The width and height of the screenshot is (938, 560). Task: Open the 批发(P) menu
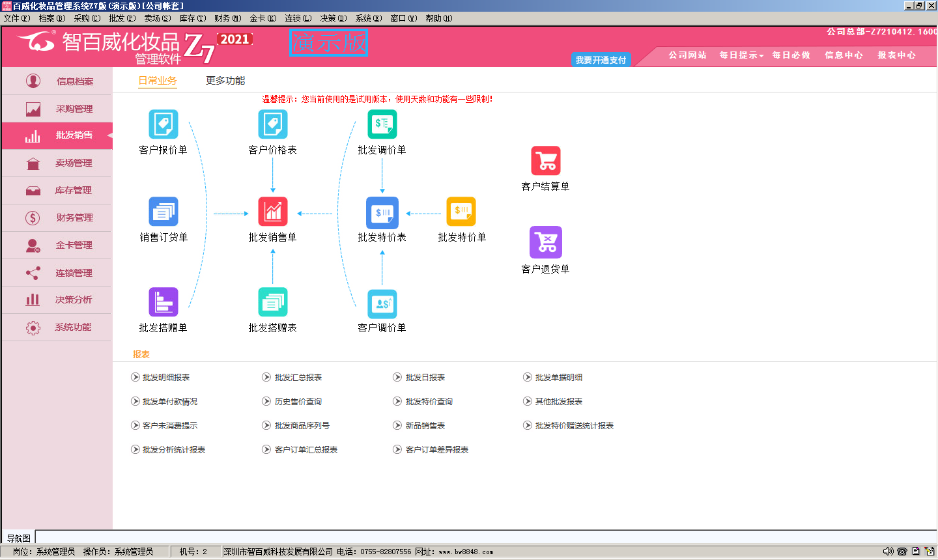tap(122, 18)
